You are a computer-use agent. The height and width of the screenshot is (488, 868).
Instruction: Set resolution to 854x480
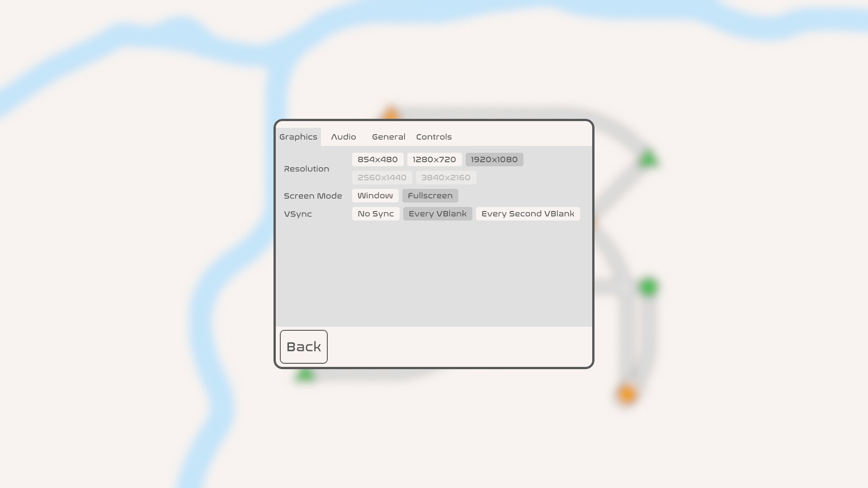[x=377, y=159]
